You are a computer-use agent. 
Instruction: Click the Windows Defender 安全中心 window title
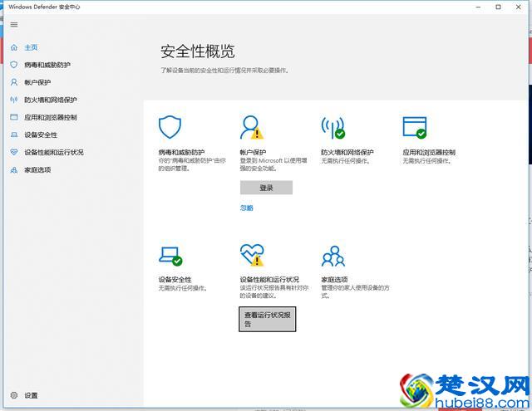pos(44,7)
